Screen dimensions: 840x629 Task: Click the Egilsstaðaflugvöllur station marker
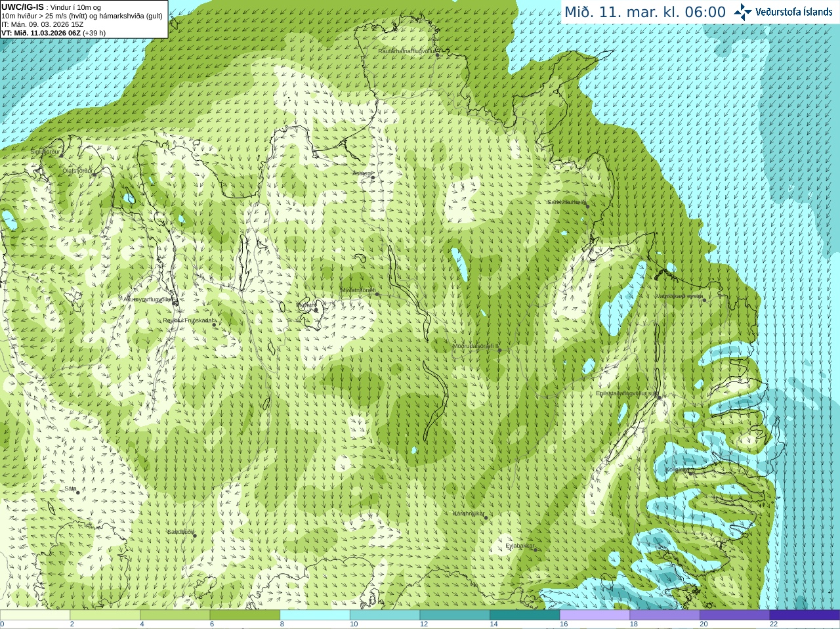[x=659, y=397]
